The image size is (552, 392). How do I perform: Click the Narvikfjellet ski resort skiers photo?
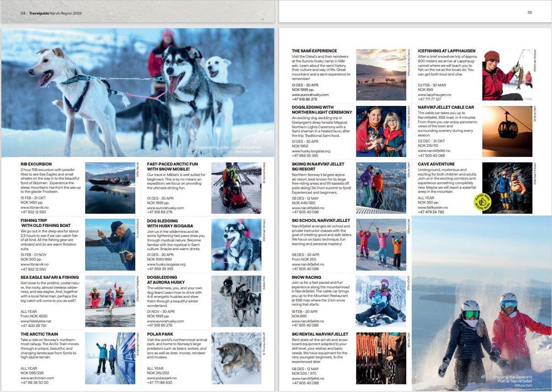point(381,188)
